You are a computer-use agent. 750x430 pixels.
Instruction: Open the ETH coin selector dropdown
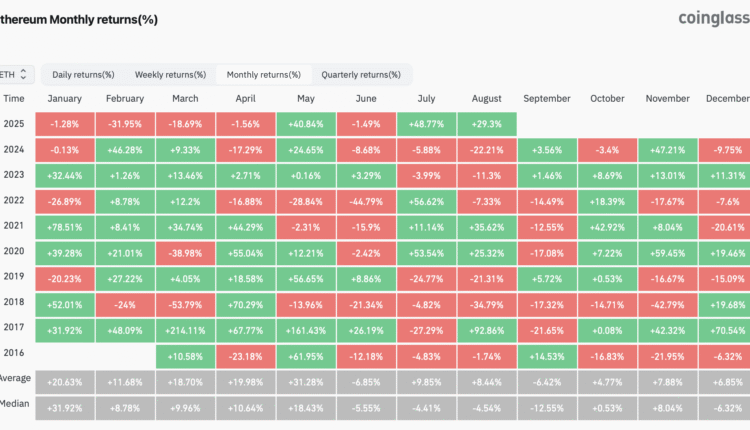tap(16, 74)
